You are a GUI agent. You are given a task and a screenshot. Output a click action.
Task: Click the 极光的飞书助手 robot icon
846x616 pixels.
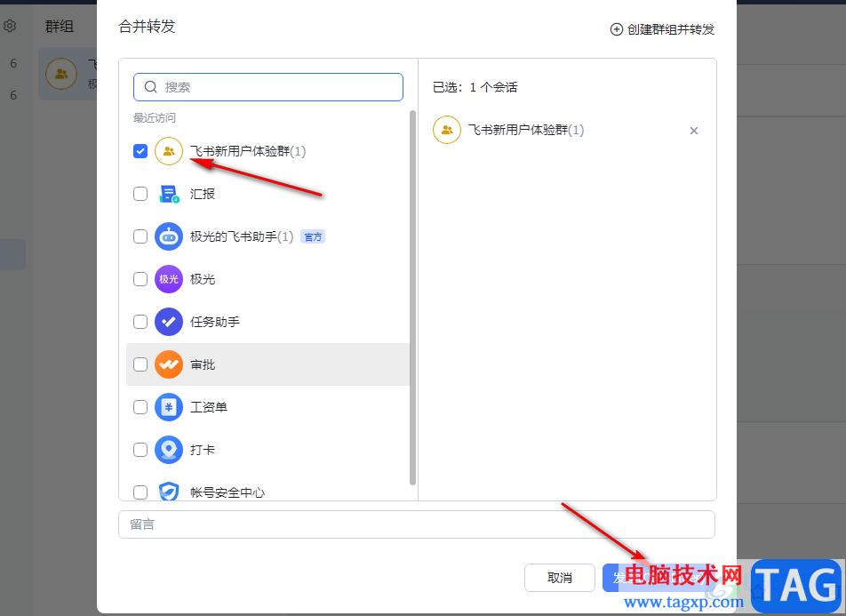tap(169, 236)
